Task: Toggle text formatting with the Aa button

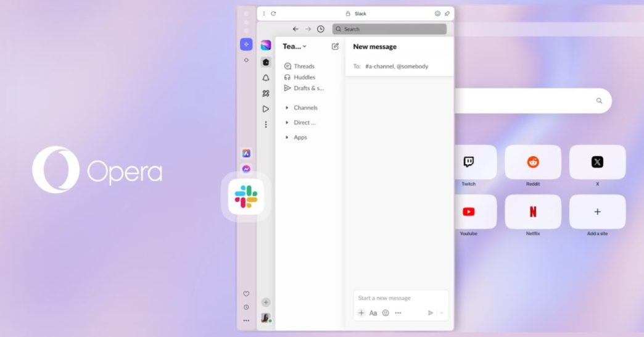Action: (x=373, y=313)
